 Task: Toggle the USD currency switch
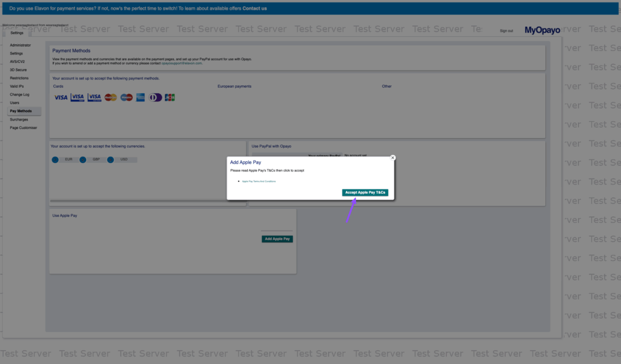coord(110,160)
